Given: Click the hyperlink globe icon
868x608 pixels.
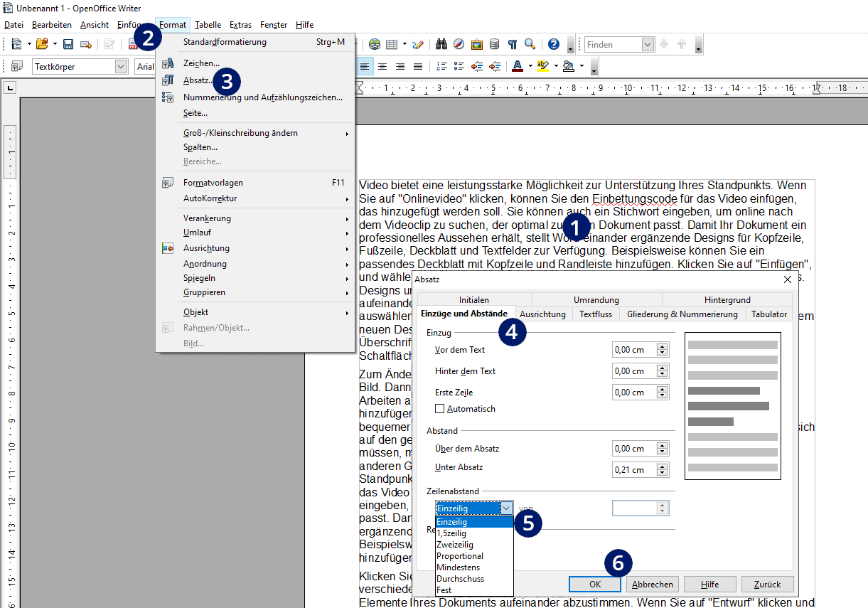Looking at the screenshot, I should click(x=375, y=44).
